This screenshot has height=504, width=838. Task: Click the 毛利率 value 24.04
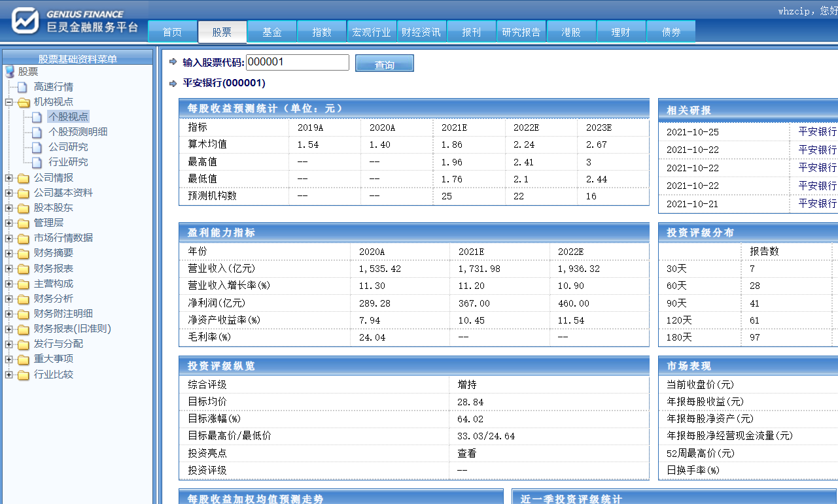tap(372, 337)
